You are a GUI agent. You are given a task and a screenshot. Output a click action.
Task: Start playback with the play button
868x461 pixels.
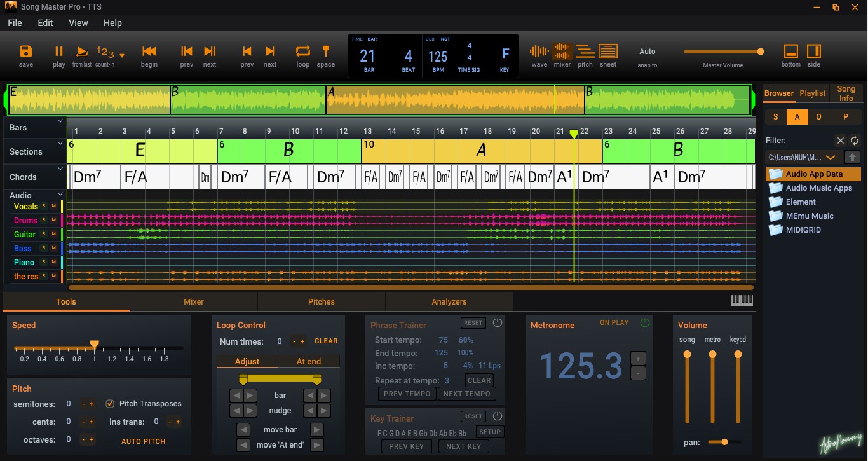pos(59,52)
